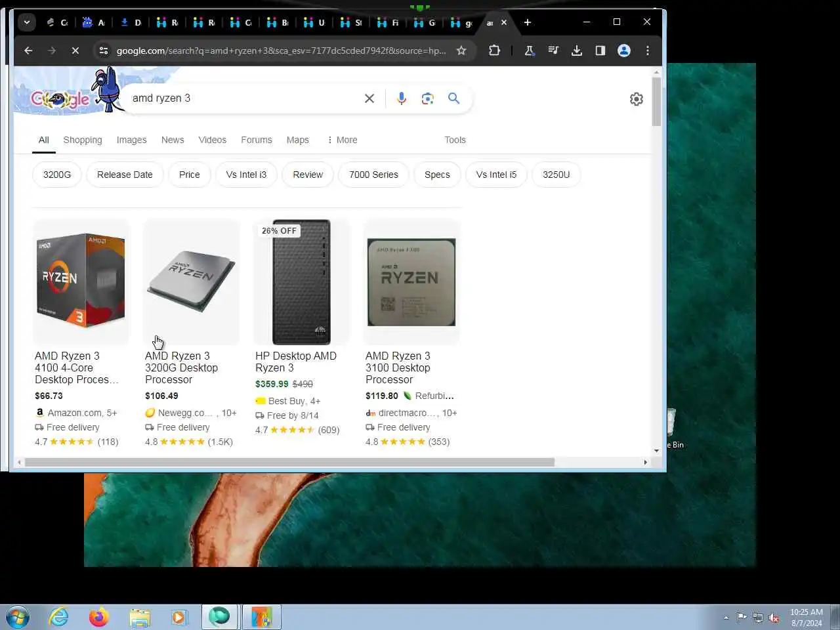The width and height of the screenshot is (840, 630).
Task: Open the HP Desktop tower image
Action: coord(301,282)
